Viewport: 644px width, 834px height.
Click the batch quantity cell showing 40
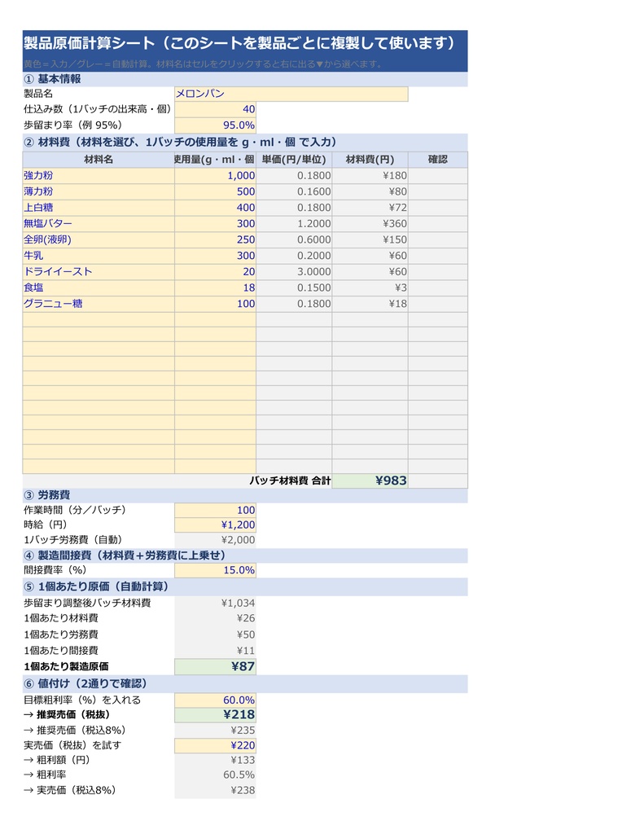coord(216,110)
